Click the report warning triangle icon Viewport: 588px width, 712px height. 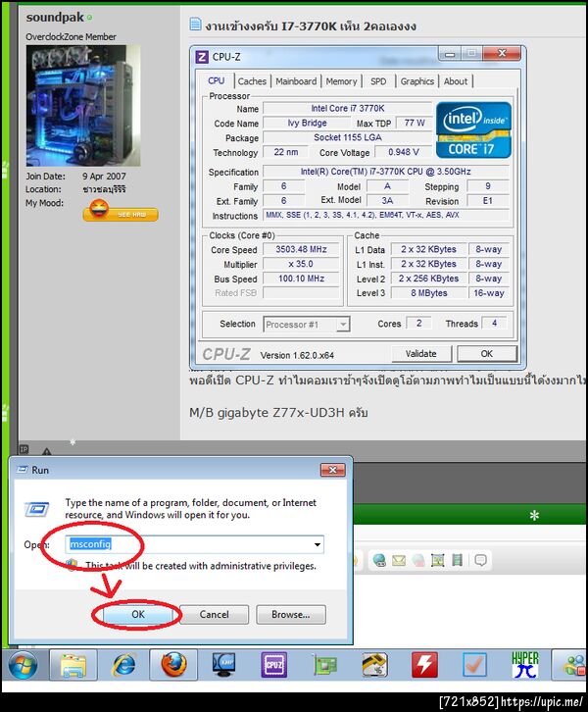pos(46,451)
